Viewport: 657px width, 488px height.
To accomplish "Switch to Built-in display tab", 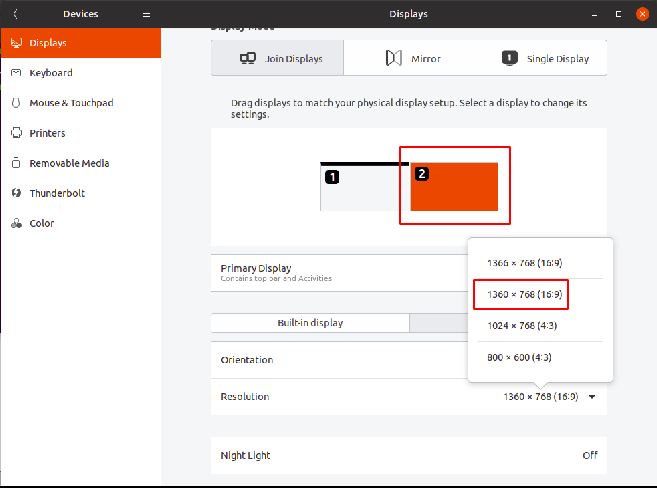I will point(310,323).
